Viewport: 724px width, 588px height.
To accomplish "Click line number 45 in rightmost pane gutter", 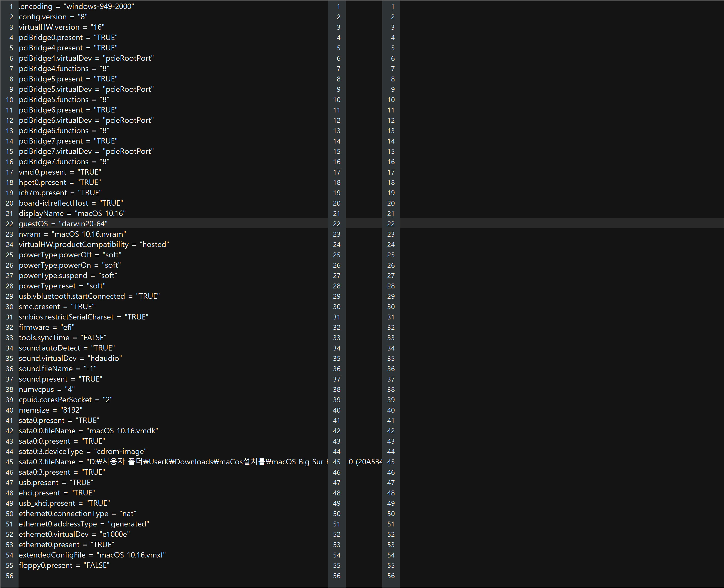I will click(x=391, y=462).
